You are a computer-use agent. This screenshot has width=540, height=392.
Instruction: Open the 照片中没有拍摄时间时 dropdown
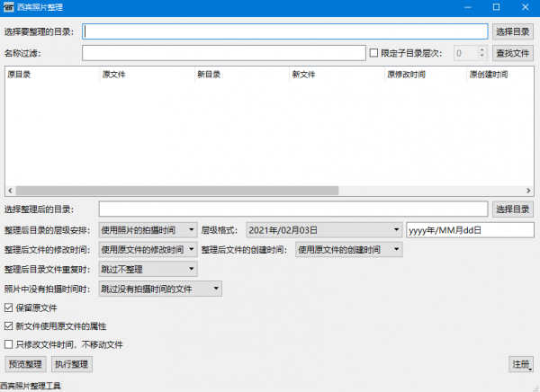tap(160, 289)
